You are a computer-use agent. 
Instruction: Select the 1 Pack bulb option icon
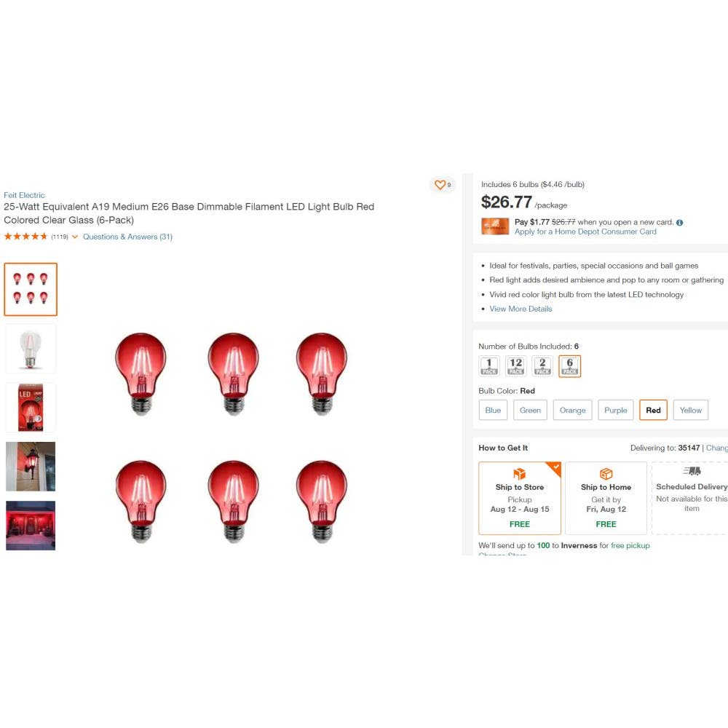[x=489, y=366]
